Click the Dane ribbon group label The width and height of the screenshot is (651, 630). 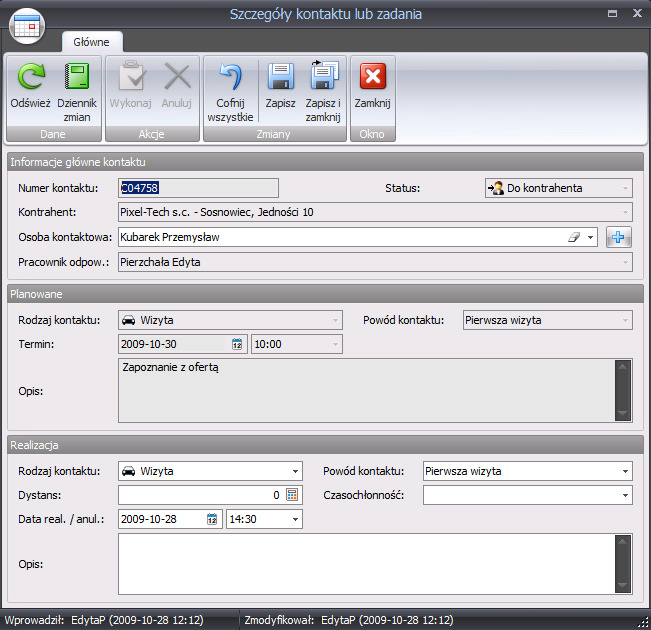pos(53,134)
